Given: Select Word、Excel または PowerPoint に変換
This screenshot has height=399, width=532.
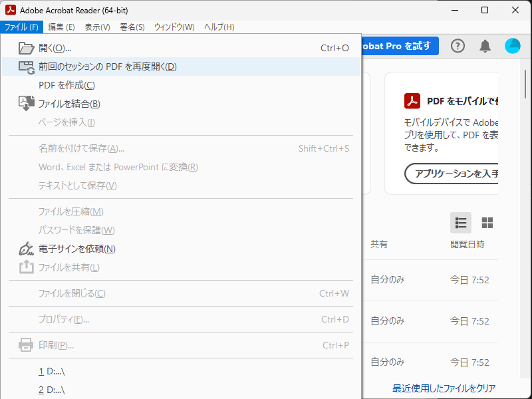Looking at the screenshot, I should coord(181,167).
